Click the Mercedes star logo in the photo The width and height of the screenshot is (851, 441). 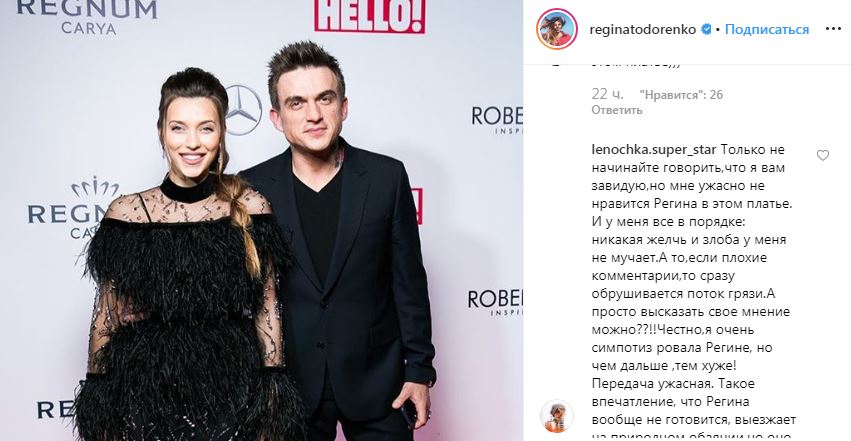pyautogui.click(x=243, y=110)
